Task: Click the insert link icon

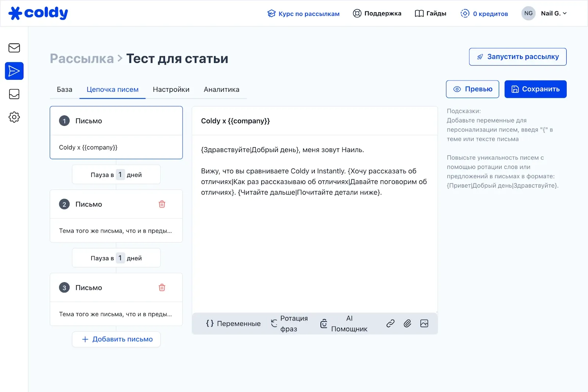Action: tap(390, 323)
